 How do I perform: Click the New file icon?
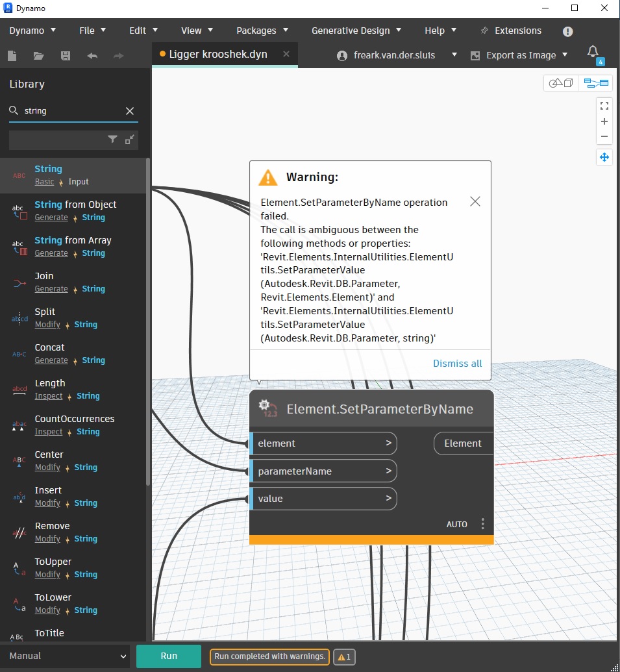pyautogui.click(x=12, y=56)
